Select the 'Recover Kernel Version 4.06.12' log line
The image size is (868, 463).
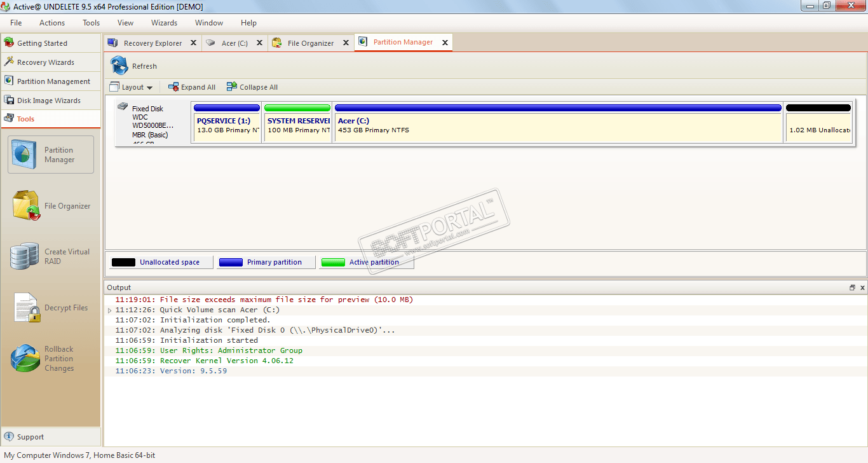485,361
